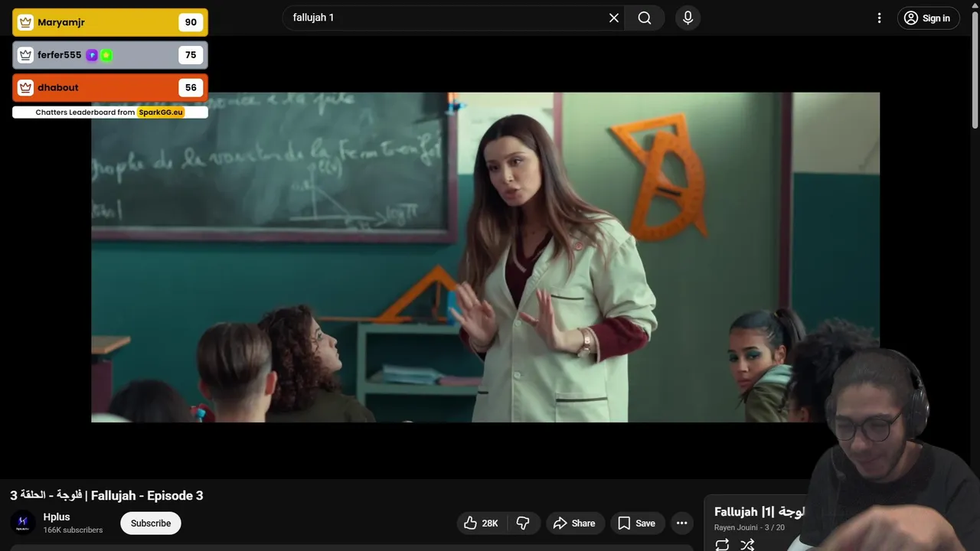
Task: Click the '166K subscribers' text
Action: [x=73, y=530]
